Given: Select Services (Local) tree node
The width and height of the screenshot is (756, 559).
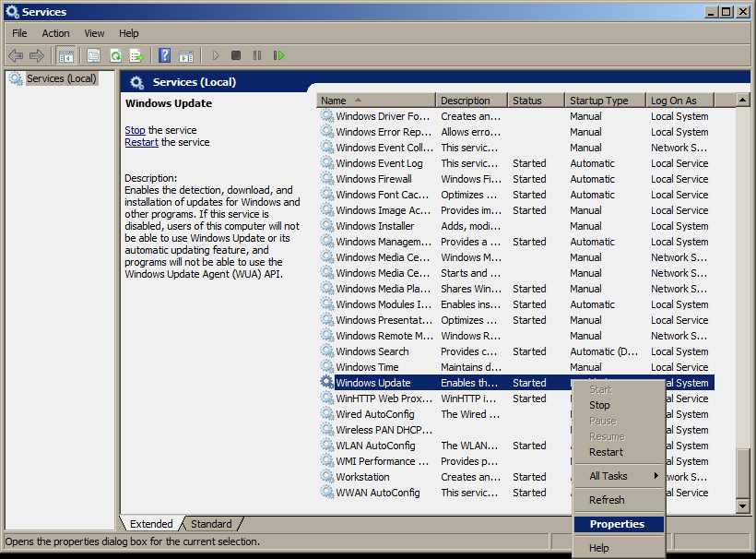Looking at the screenshot, I should 61,78.
